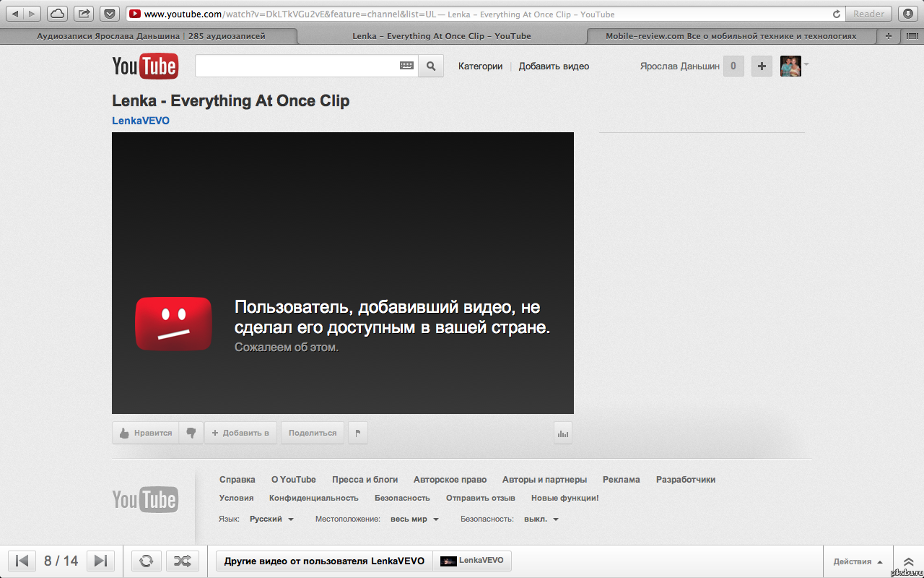Viewport: 924px width, 578px height.
Task: Like the video with Нравится button
Action: coord(145,433)
